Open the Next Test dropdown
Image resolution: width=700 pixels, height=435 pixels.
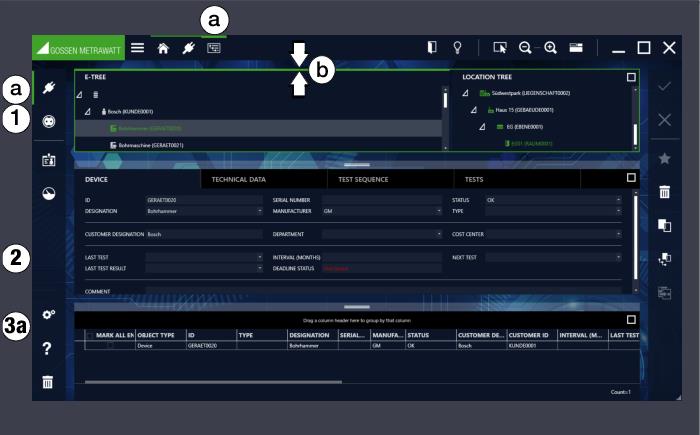(x=618, y=257)
